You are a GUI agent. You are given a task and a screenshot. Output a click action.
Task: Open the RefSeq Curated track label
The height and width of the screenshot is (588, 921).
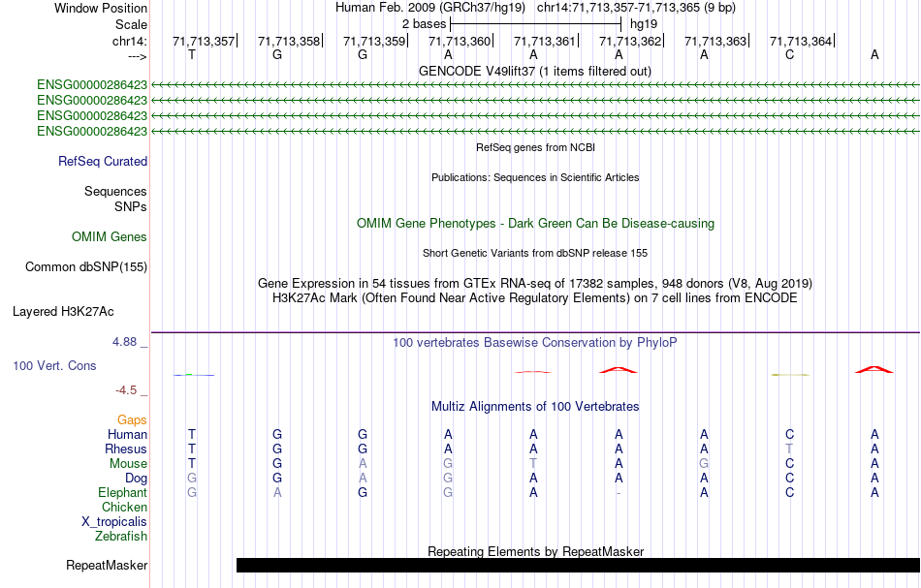point(103,162)
